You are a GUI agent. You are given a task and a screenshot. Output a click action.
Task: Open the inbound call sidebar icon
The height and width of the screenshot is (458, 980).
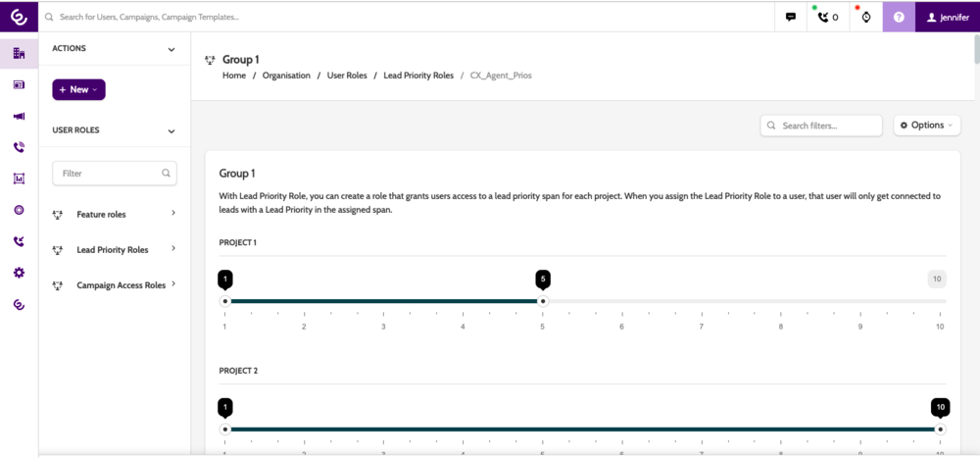tap(19, 241)
